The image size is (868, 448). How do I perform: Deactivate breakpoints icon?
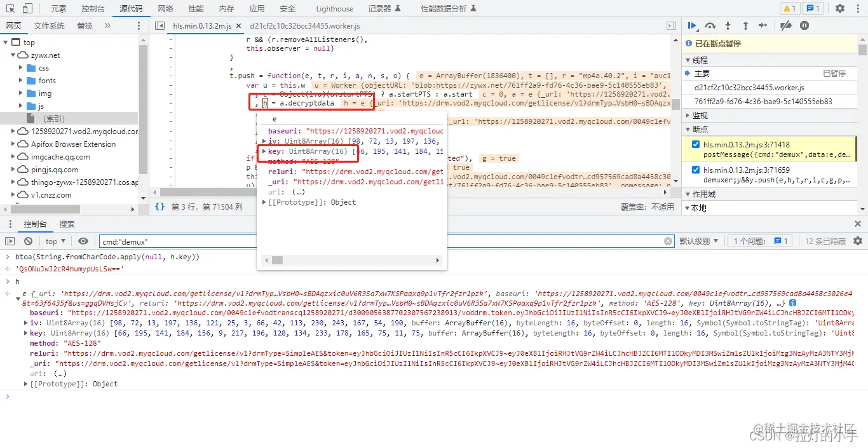click(786, 25)
